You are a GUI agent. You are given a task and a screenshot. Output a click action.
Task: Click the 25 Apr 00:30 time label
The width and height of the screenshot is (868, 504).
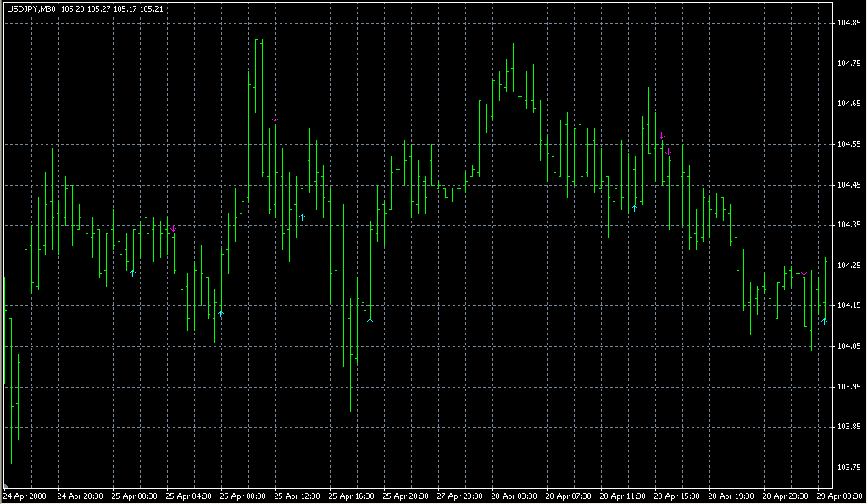(x=135, y=496)
